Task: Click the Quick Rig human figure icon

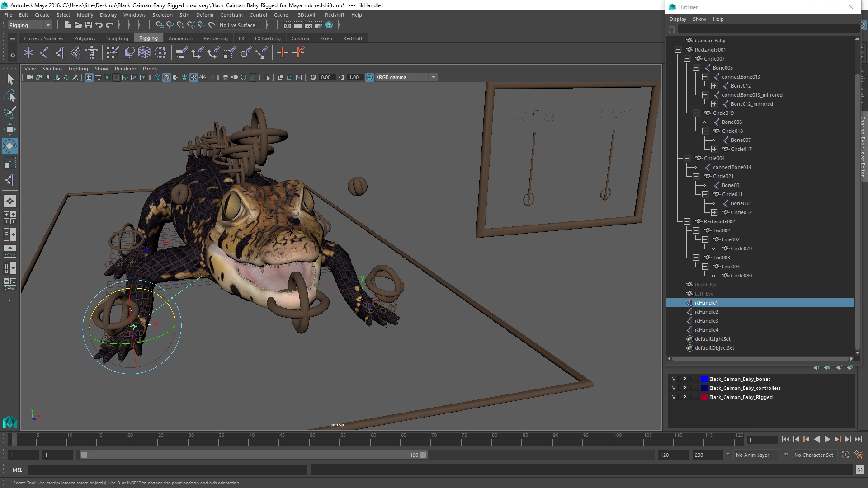Action: (x=92, y=53)
